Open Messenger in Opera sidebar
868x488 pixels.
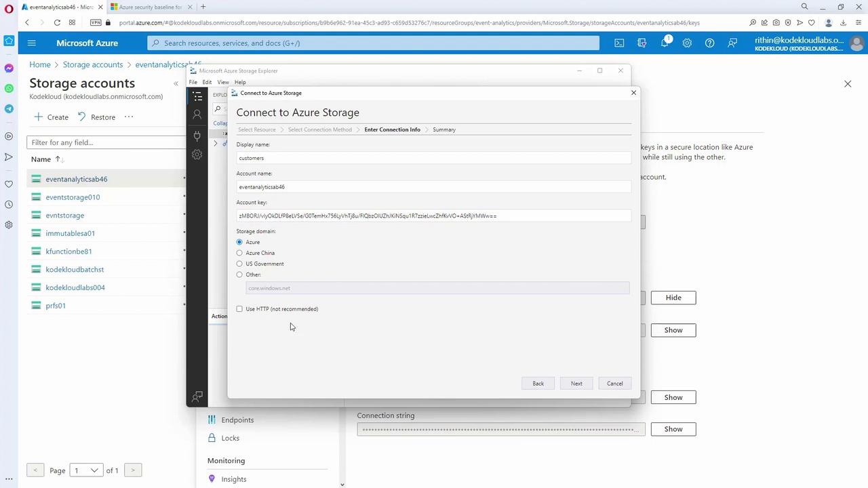pyautogui.click(x=9, y=68)
